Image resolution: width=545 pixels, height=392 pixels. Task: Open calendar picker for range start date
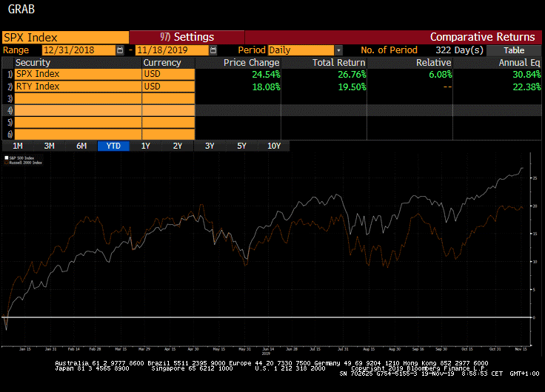(x=121, y=50)
